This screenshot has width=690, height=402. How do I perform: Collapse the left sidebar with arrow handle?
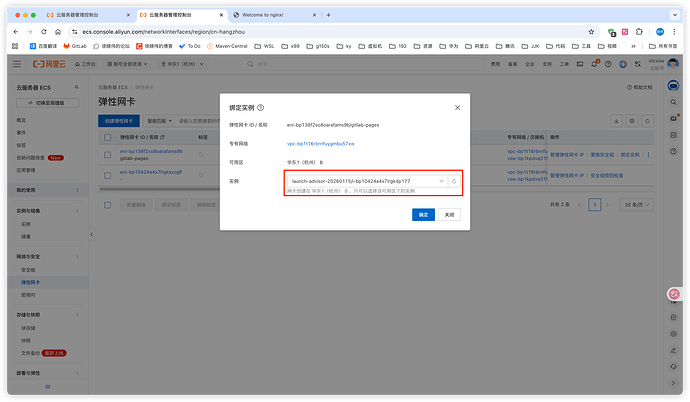[x=91, y=233]
